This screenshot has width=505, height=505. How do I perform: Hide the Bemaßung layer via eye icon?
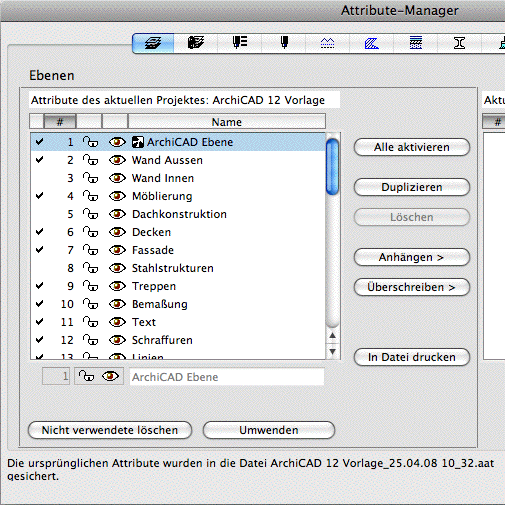(x=117, y=304)
